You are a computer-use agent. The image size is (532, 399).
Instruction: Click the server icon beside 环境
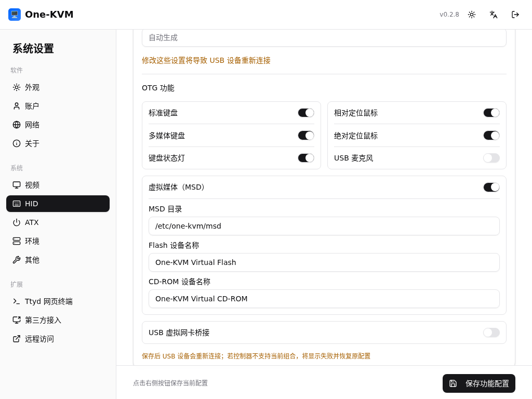pyautogui.click(x=17, y=241)
